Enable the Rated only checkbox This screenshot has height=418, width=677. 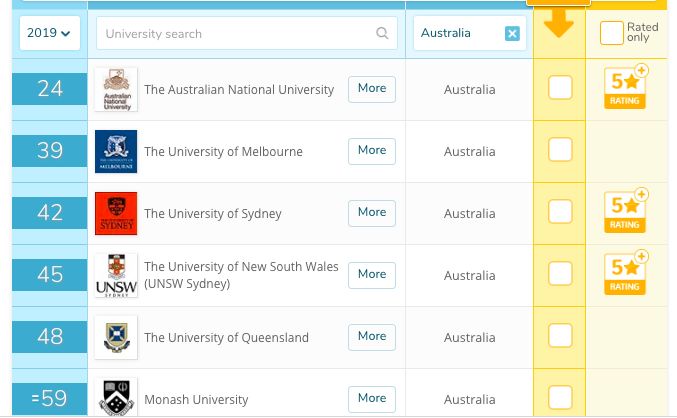click(x=611, y=33)
